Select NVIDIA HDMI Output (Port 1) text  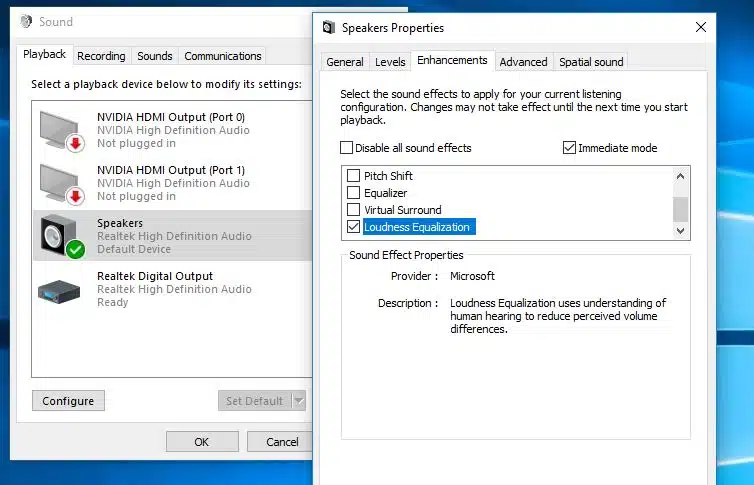coord(171,170)
